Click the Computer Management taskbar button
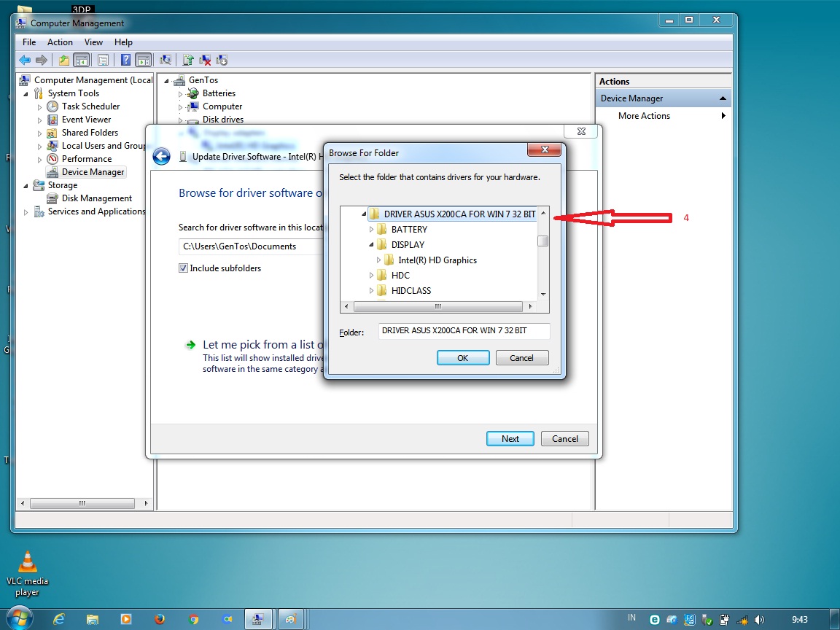 pyautogui.click(x=258, y=619)
